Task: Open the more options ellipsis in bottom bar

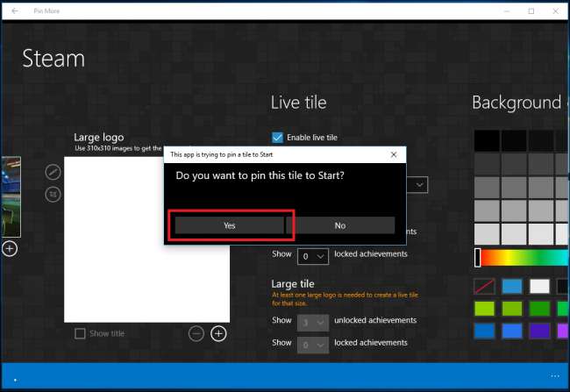Action: click(555, 376)
